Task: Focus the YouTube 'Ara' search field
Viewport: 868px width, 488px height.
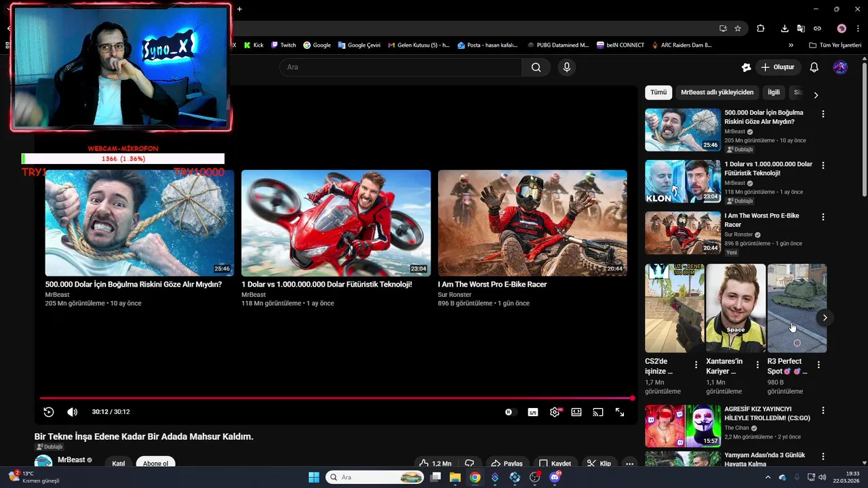Action: [401, 67]
